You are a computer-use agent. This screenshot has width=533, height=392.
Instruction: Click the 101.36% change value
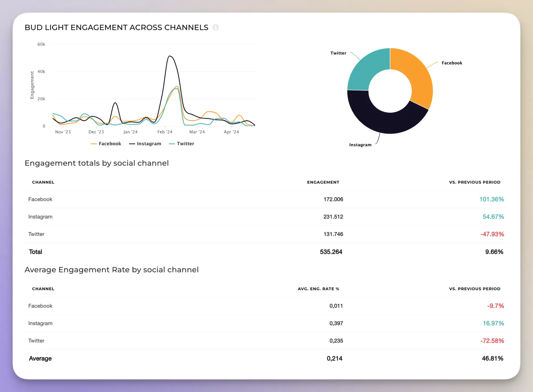coord(492,199)
